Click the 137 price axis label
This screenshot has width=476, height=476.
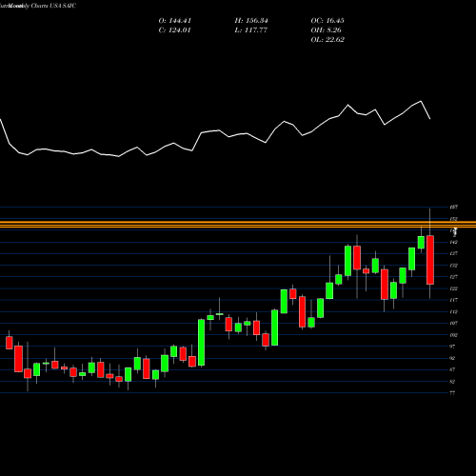[x=454, y=253]
